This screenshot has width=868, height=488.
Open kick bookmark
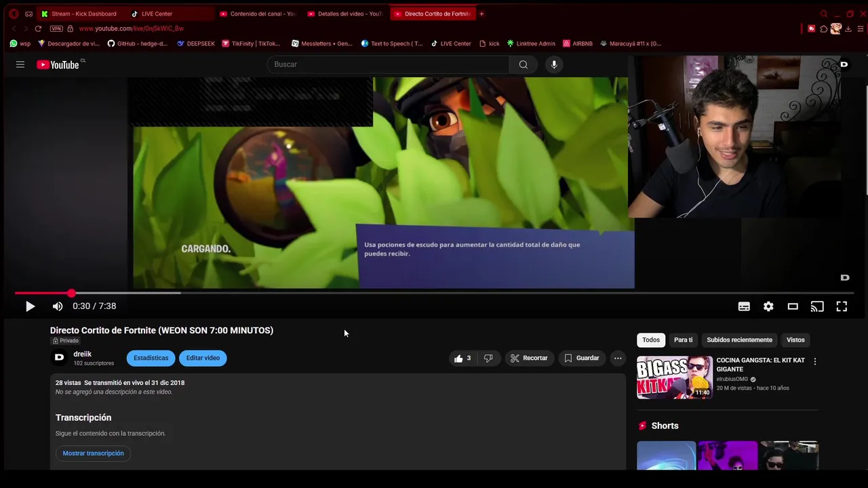(490, 43)
